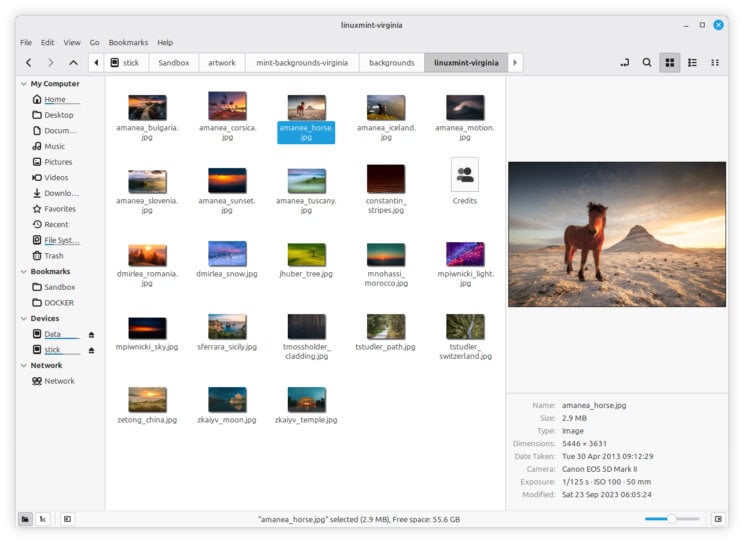Collapse the Bookmarks section
744x543 pixels.
(24, 272)
